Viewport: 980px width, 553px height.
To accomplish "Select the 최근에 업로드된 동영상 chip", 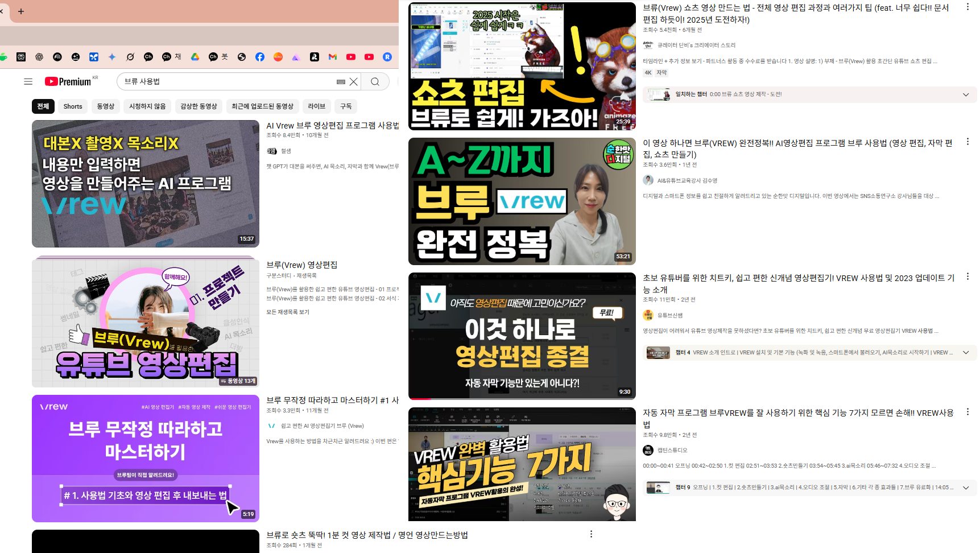I will 262,106.
